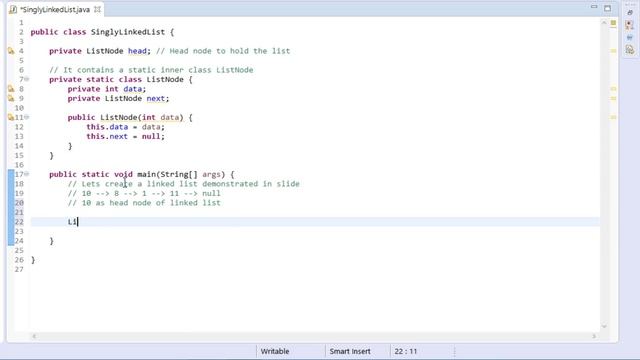Viewport: 640px width, 360px height.
Task: Click the closing brace on line 24
Action: pos(51,241)
